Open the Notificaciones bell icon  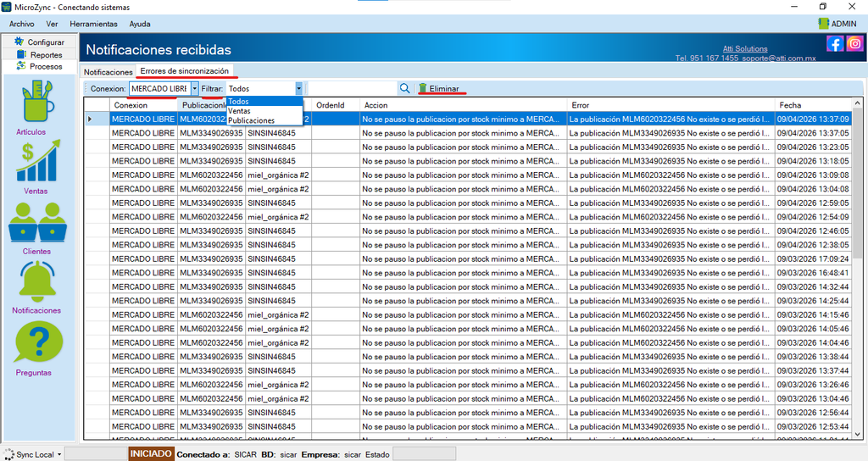point(37,281)
